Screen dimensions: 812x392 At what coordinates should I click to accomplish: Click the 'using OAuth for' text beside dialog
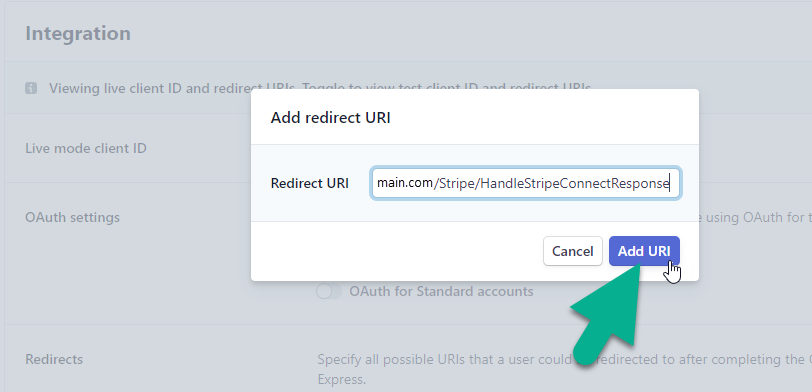tap(751, 217)
